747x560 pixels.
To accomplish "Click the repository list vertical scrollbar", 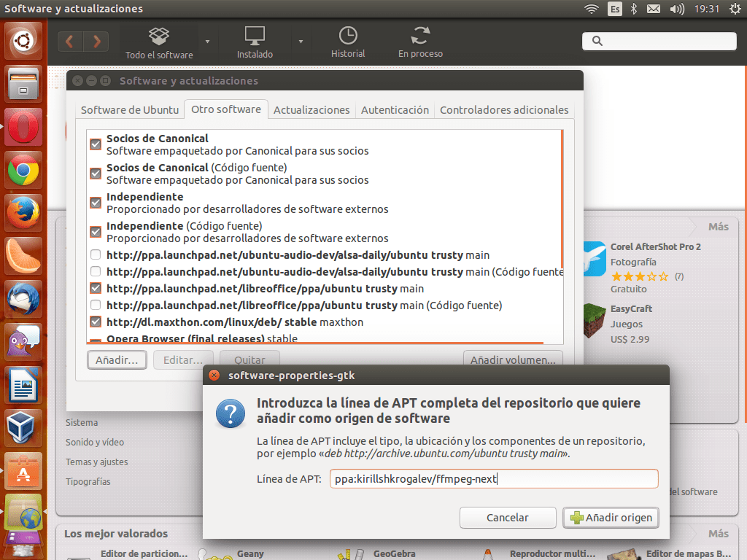I will 562,198.
